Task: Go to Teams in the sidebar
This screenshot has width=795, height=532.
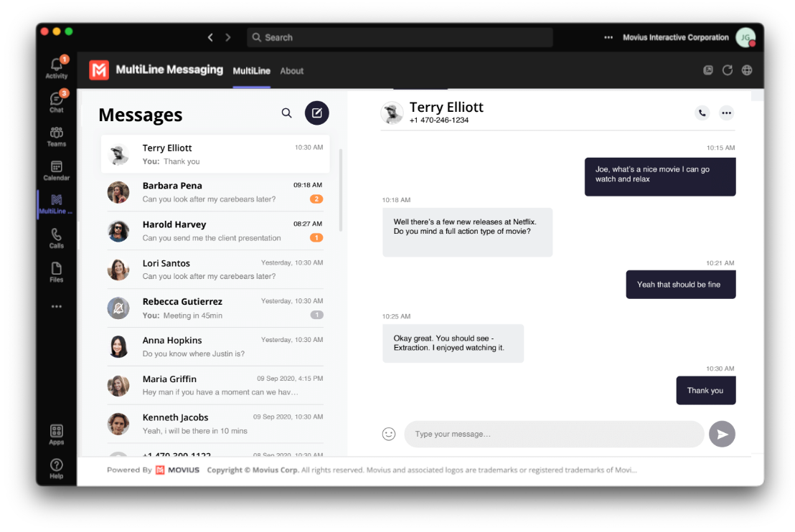Action: [56, 136]
